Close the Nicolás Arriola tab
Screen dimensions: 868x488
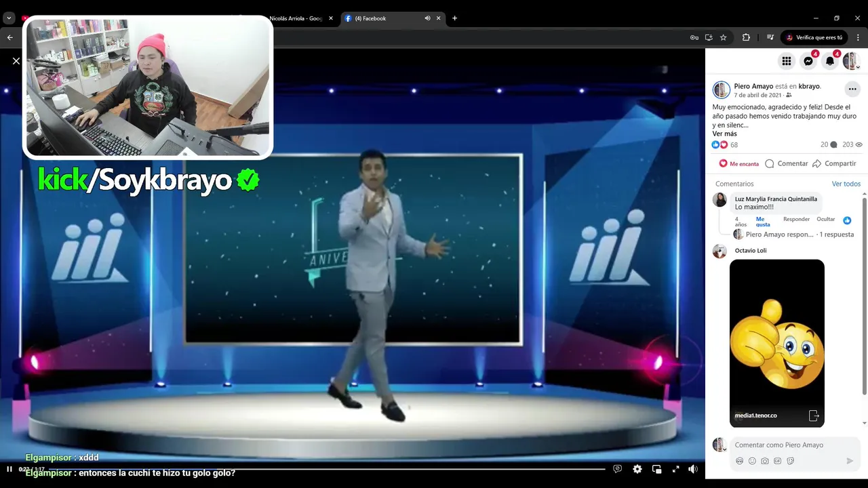point(331,18)
